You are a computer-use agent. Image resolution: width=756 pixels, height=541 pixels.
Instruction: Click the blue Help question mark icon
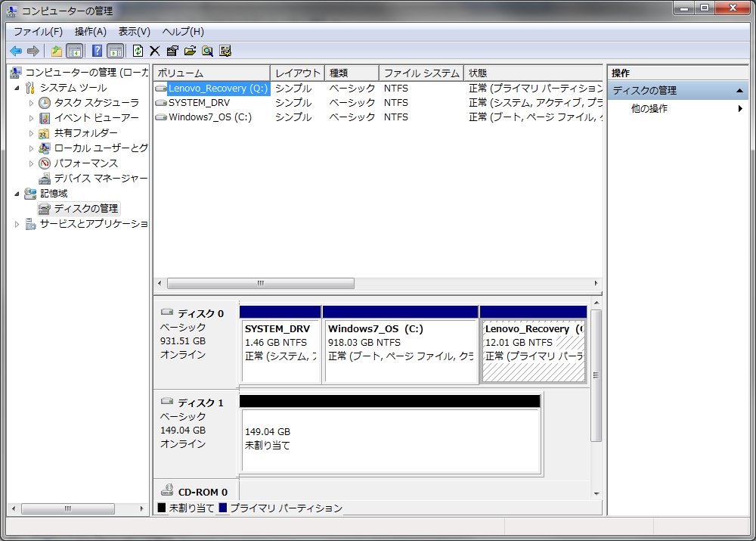97,51
